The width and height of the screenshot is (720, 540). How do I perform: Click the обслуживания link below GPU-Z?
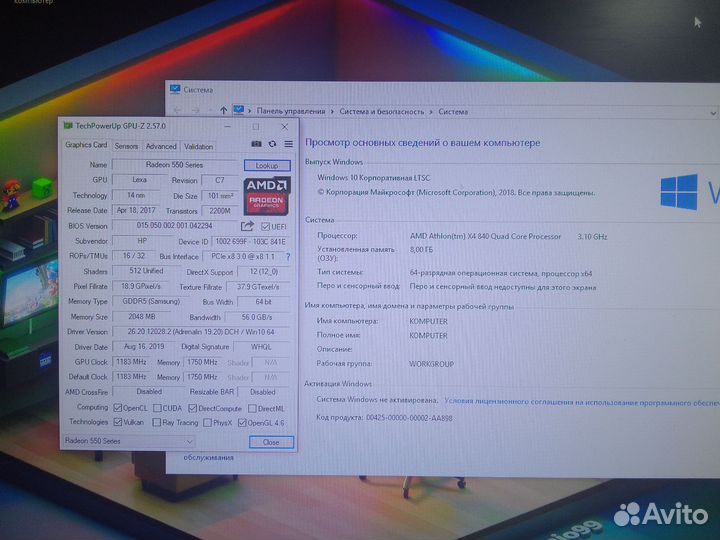pos(208,457)
